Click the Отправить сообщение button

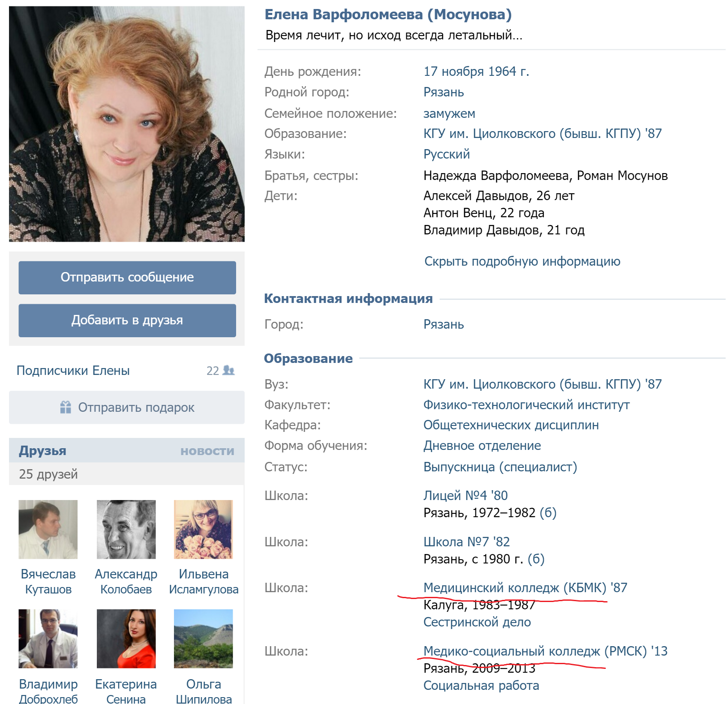point(127,277)
